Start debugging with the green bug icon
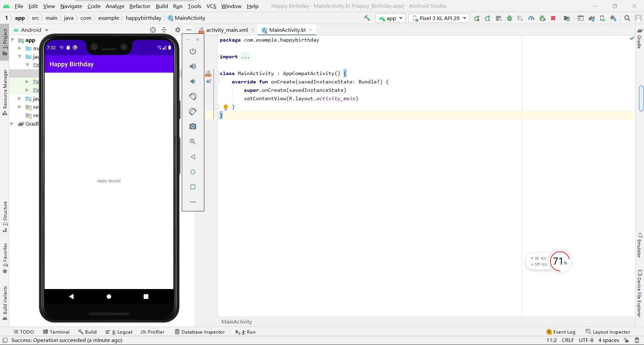The image size is (644, 345). (x=509, y=18)
